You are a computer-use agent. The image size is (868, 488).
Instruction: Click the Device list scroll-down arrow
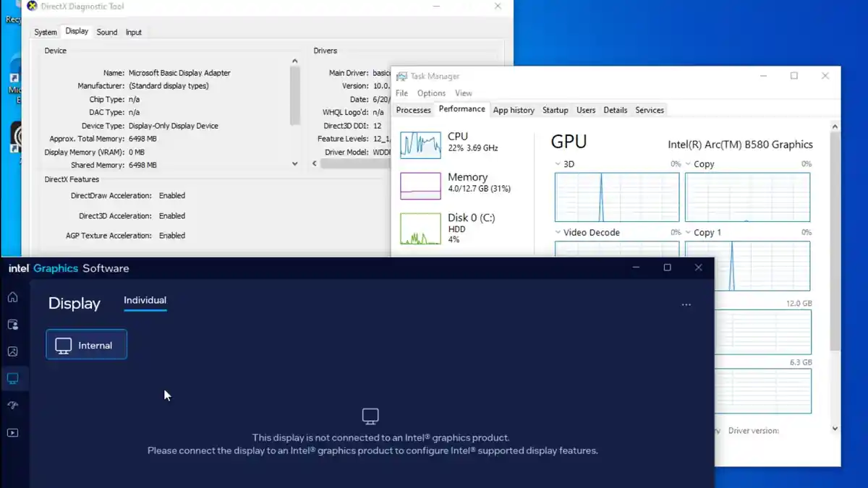coord(294,164)
